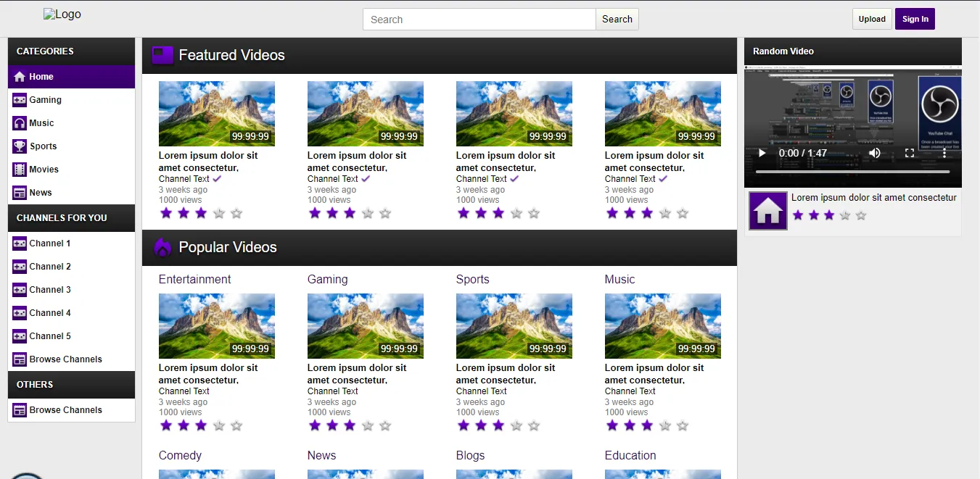
Task: Open the Entertainment heading under Popular Videos
Action: click(194, 279)
